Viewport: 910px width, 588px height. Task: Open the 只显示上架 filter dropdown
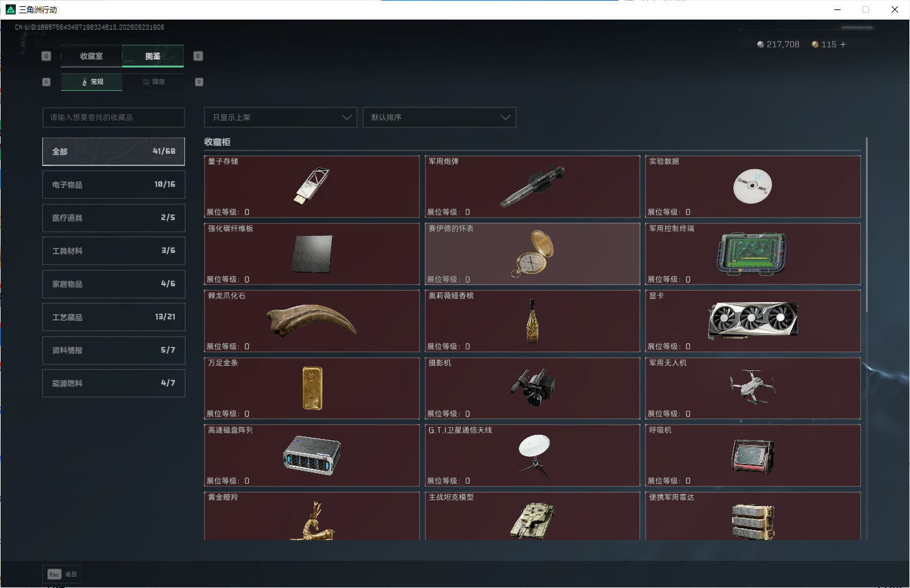[281, 117]
